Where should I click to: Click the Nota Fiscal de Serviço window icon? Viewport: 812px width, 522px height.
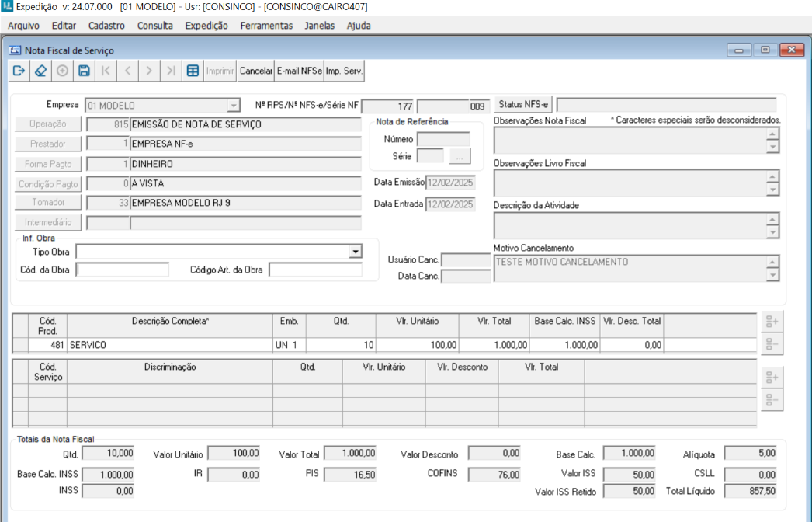coord(15,50)
